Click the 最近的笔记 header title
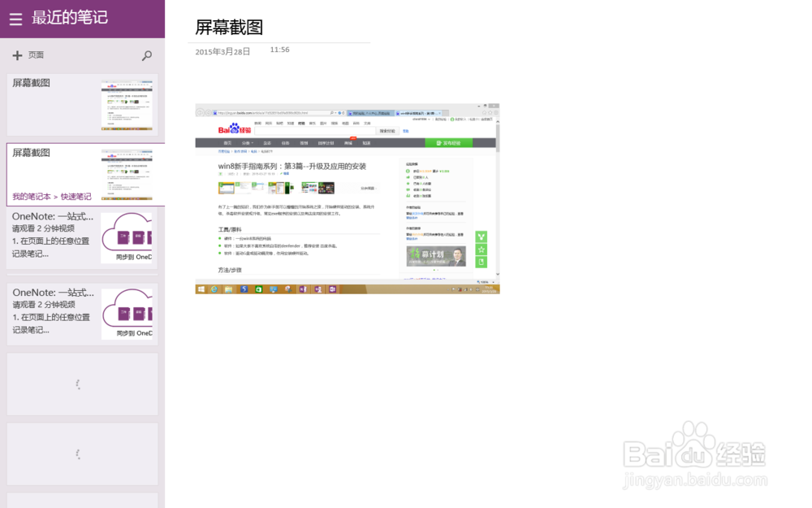Screen dimensions: 812x508 click(x=69, y=18)
